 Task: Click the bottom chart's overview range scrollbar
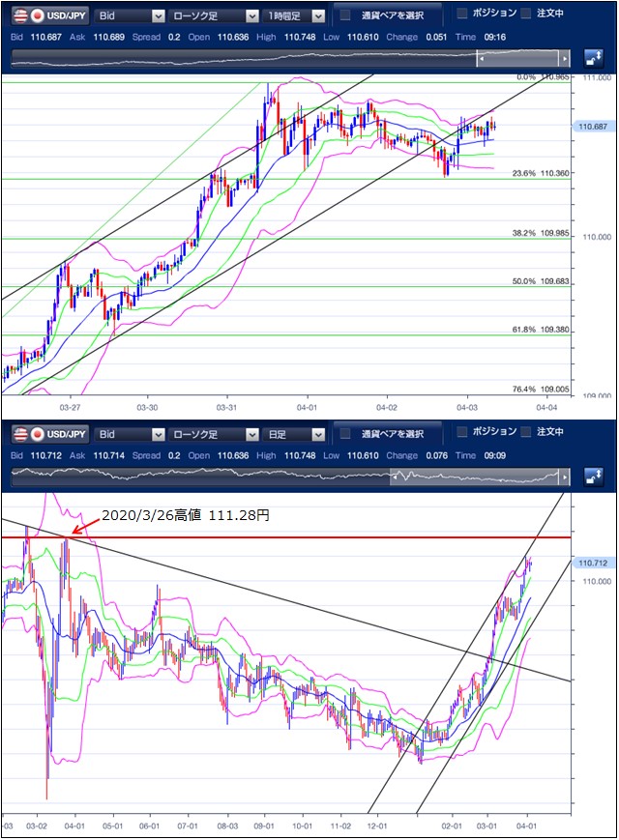coord(474,477)
